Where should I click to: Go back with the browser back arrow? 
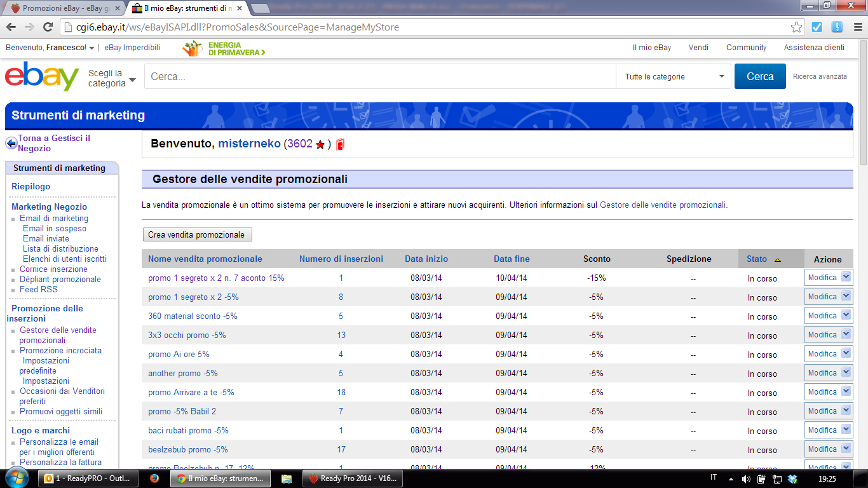tap(11, 27)
